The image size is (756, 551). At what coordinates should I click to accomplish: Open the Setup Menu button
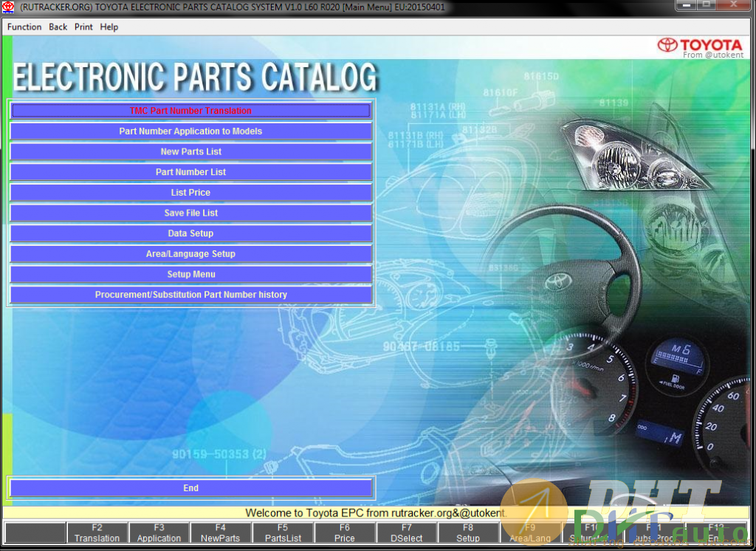pyautogui.click(x=190, y=274)
